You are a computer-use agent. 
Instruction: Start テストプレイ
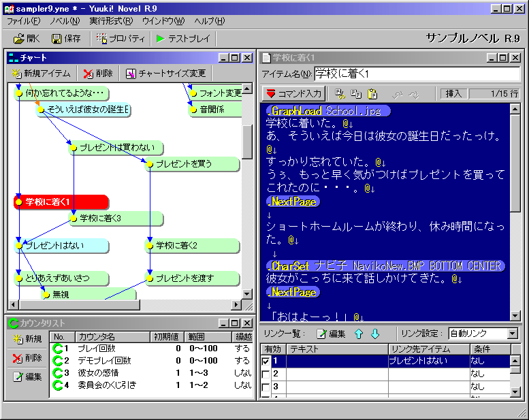[x=183, y=39]
